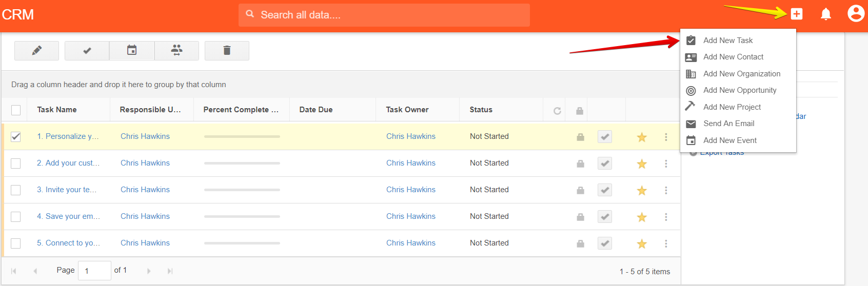Click percent complete bar for Personalize task
The image size is (868, 286).
pyautogui.click(x=242, y=136)
